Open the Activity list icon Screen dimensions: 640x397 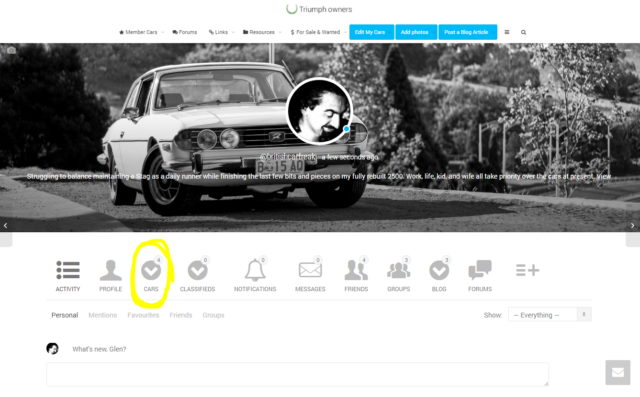68,270
